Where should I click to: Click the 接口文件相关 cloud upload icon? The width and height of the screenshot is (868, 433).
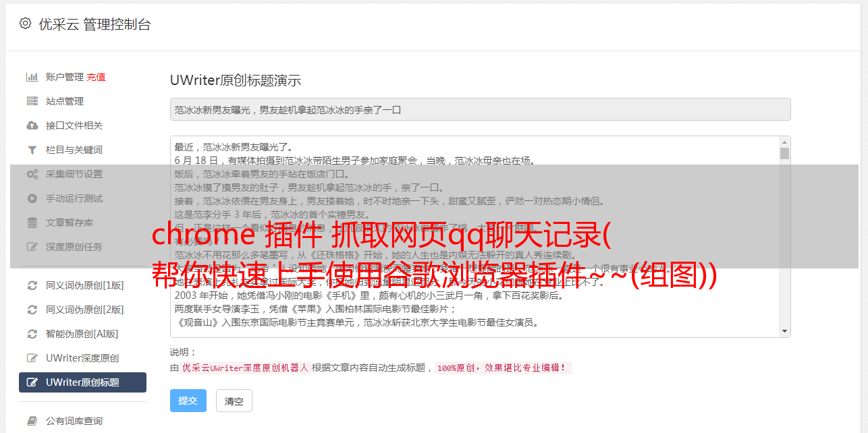click(32, 125)
